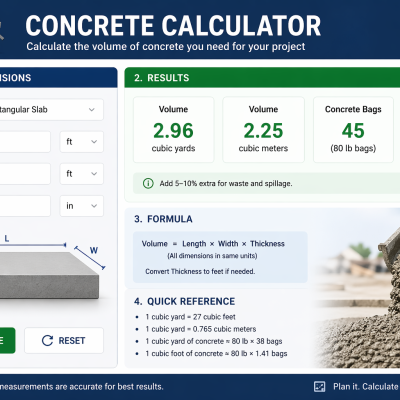
Task: Click the 4. QUICK REFERENCE heading
Action: (184, 301)
